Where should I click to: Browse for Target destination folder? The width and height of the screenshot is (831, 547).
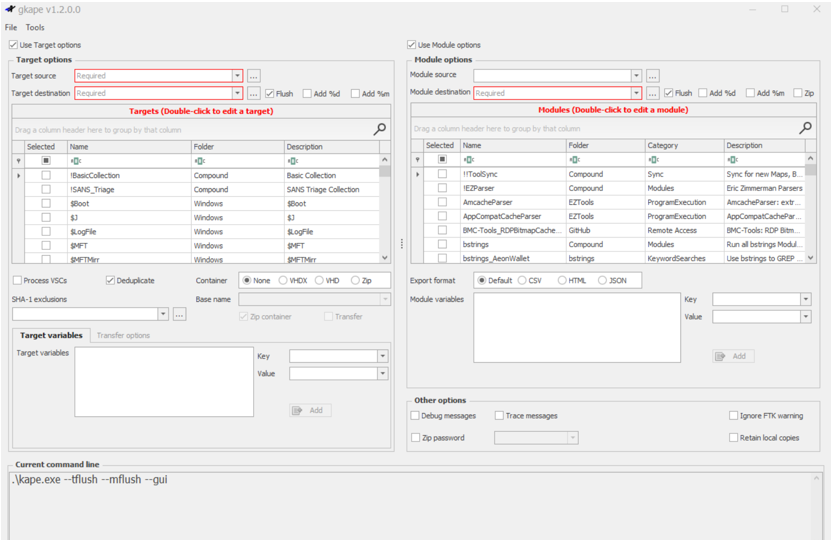pos(253,93)
